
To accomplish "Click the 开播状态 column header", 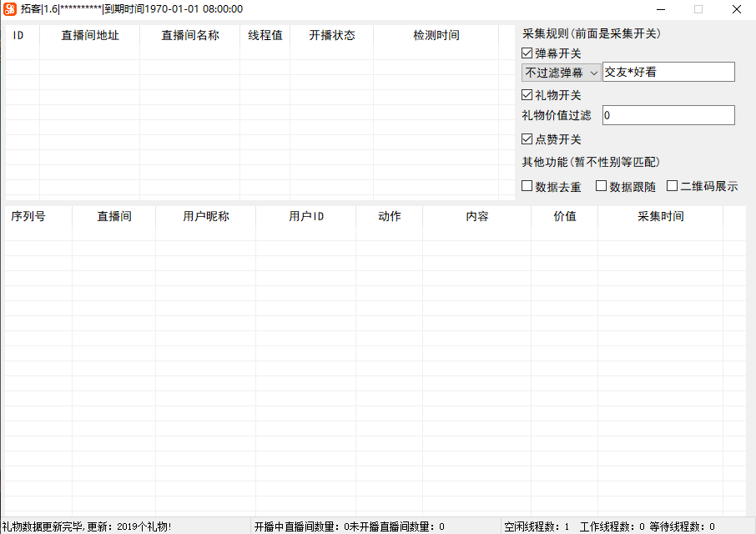I will 331,36.
